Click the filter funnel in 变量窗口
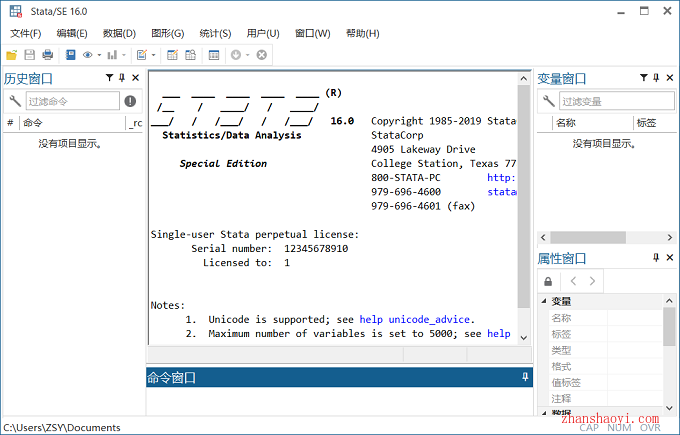Image resolution: width=680 pixels, height=435 pixels. click(644, 78)
